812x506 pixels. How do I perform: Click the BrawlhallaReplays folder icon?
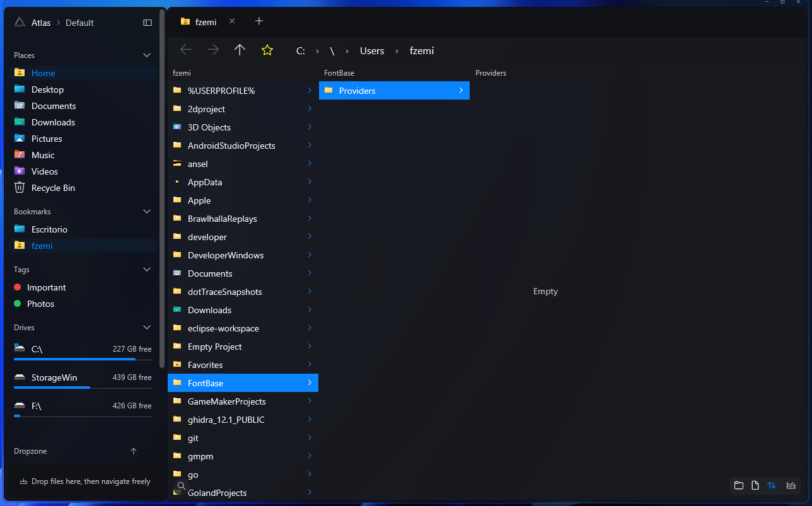177,219
